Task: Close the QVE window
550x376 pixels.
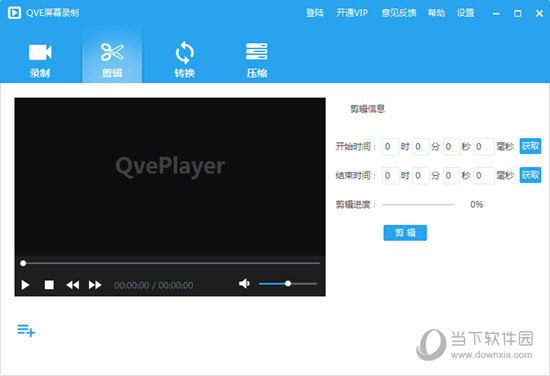Action: (539, 13)
